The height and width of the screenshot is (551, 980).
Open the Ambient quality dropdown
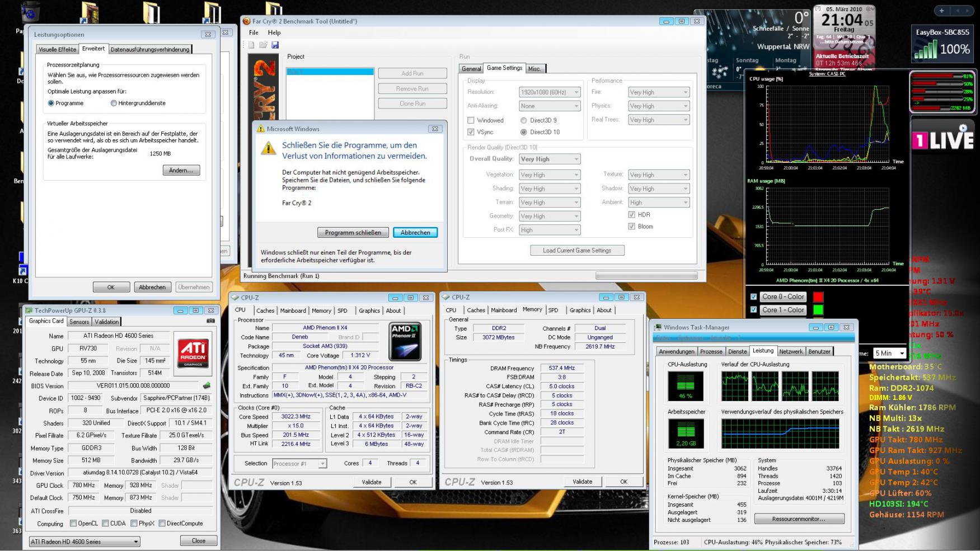pos(659,202)
